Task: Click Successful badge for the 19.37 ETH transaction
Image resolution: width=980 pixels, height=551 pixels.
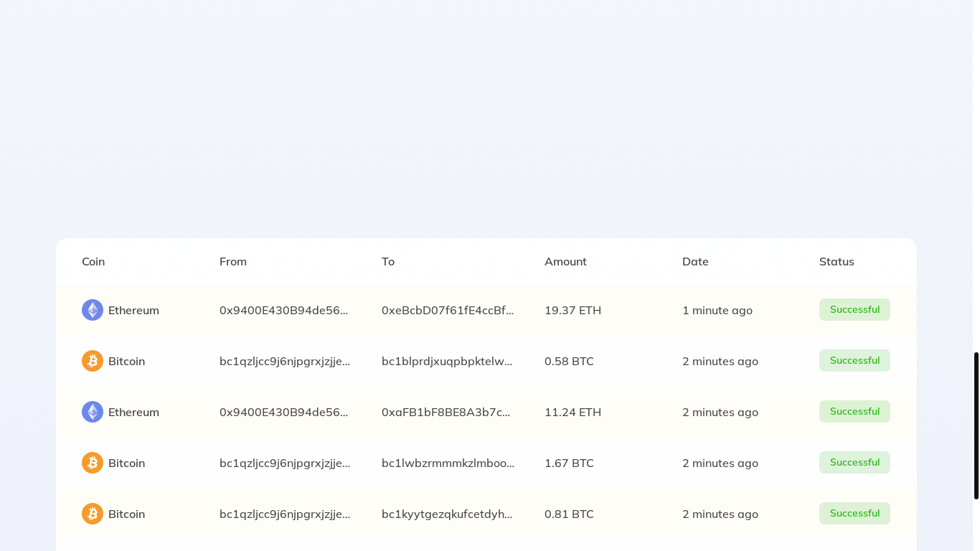Action: [x=854, y=310]
